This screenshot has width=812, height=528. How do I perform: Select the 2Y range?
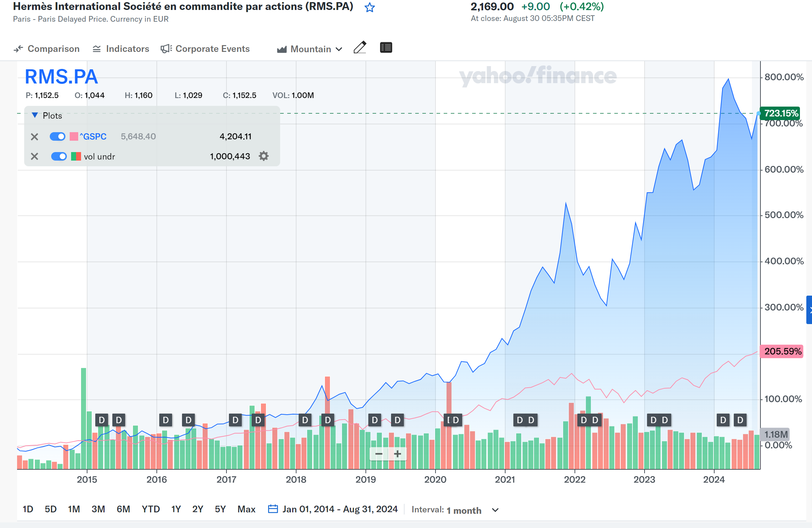198,509
